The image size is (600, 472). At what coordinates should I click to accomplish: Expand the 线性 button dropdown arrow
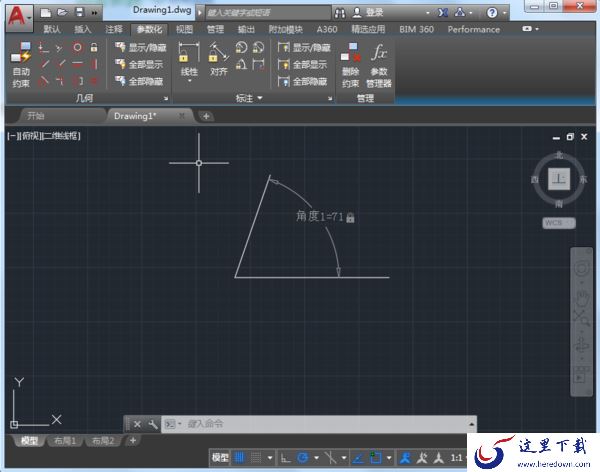189,81
